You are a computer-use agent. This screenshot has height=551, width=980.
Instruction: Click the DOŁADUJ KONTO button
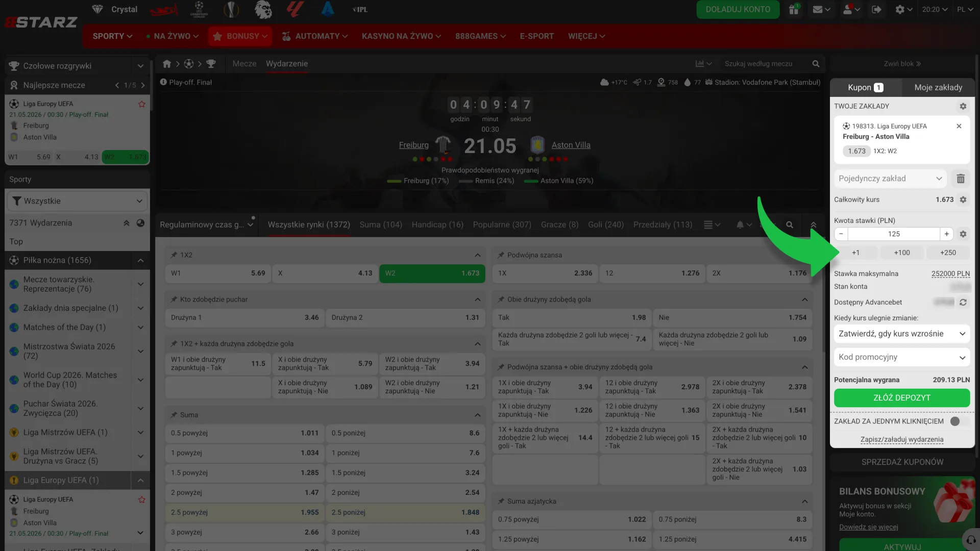pos(738,9)
